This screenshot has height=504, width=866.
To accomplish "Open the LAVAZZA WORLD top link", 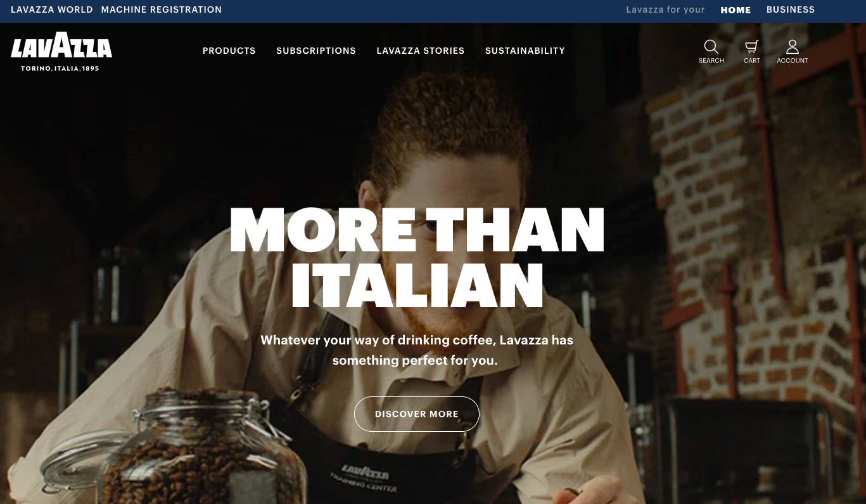I will pyautogui.click(x=52, y=10).
